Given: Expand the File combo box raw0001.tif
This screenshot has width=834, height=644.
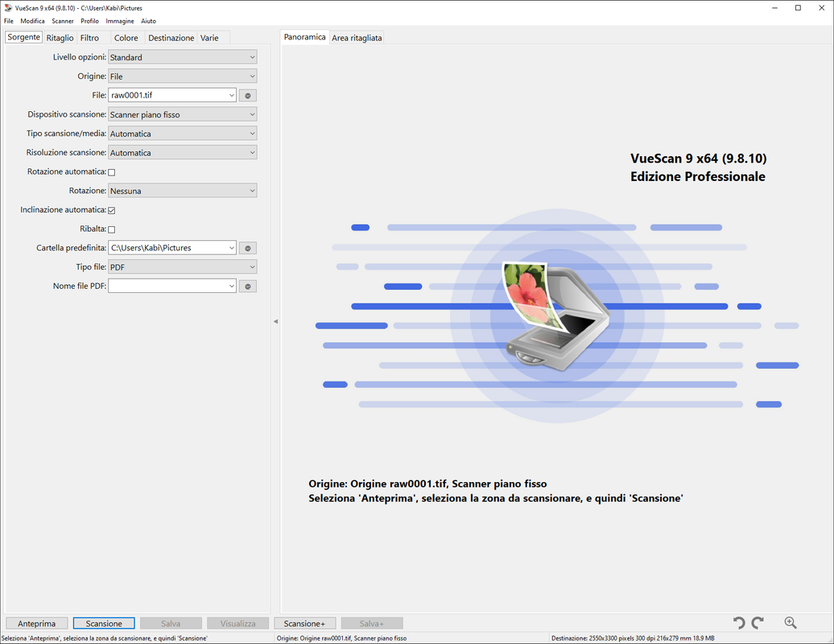Looking at the screenshot, I should point(232,95).
